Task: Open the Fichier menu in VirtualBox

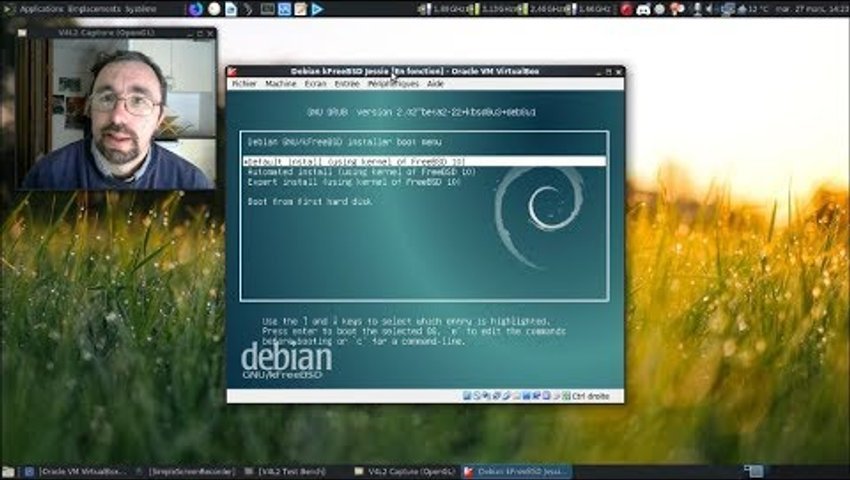Action: click(244, 84)
